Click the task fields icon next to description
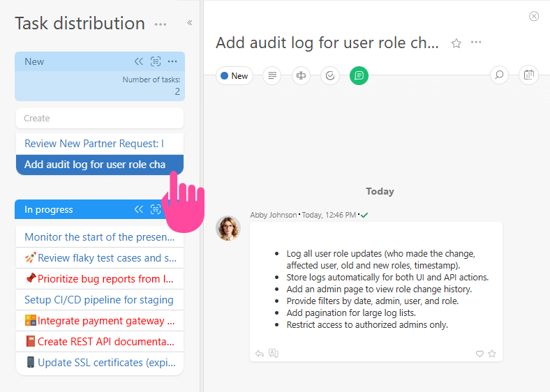Image resolution: width=550 pixels, height=392 pixels. click(x=301, y=75)
